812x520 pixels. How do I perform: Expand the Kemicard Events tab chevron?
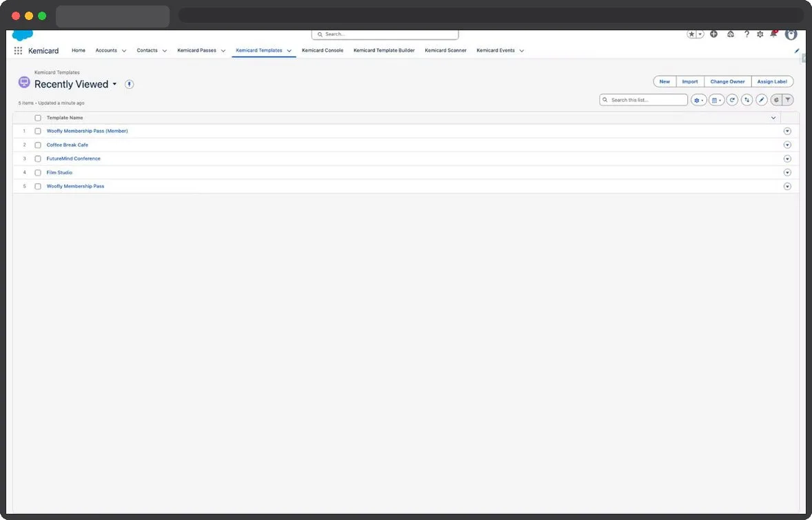pyautogui.click(x=522, y=51)
